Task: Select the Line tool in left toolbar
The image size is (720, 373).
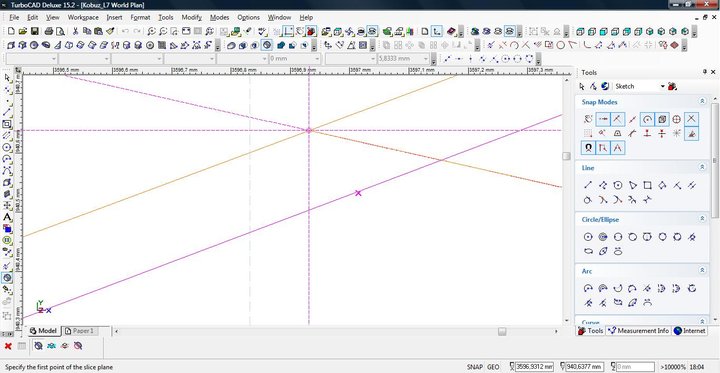Action: point(7,113)
